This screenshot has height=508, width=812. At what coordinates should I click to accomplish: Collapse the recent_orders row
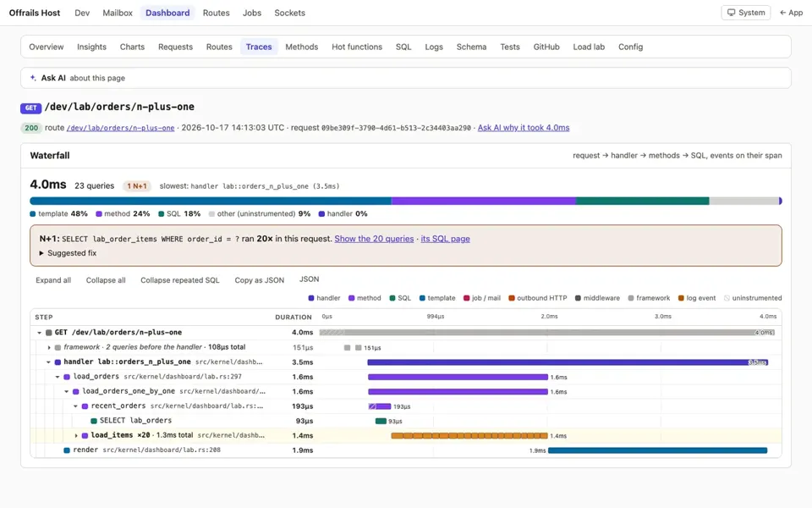click(x=75, y=406)
